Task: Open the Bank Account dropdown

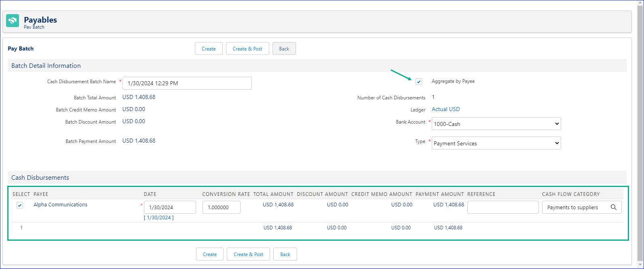Action: pos(496,124)
